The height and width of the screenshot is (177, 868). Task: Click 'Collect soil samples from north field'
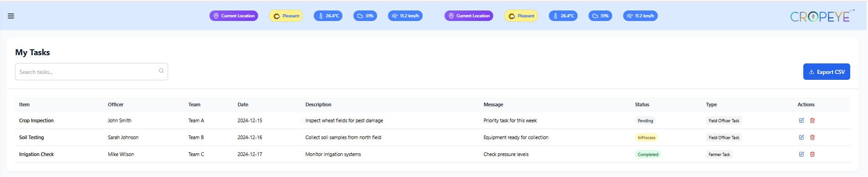(343, 137)
